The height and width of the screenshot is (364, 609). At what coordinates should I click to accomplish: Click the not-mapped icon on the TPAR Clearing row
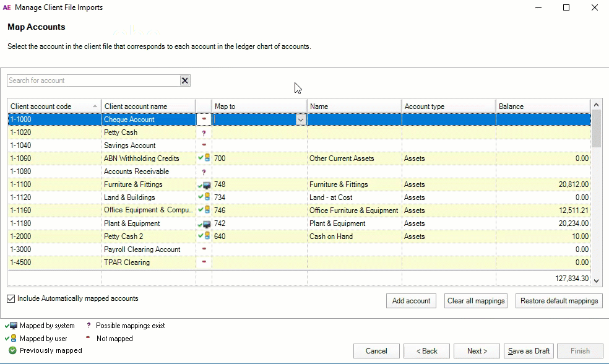click(x=204, y=262)
